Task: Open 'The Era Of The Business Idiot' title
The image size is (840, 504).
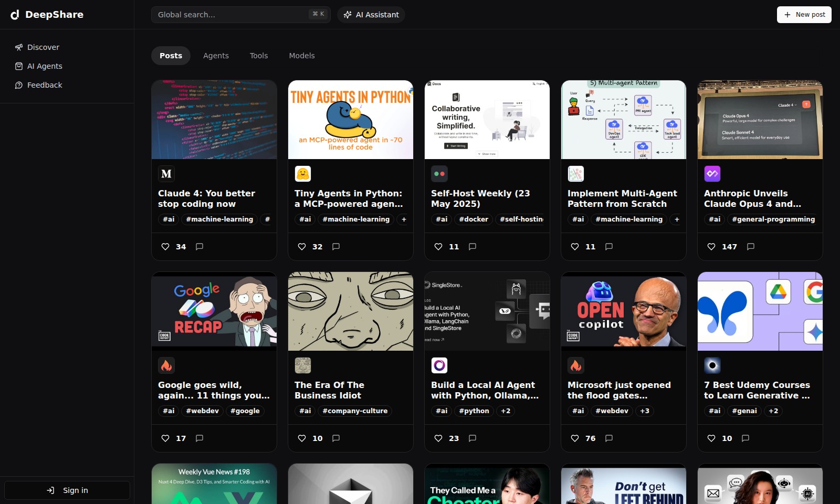Action: (x=329, y=390)
